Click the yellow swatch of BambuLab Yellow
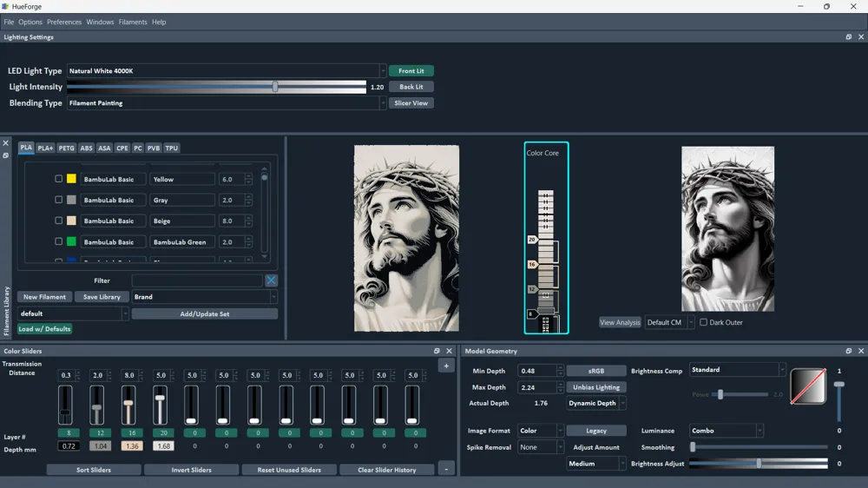This screenshot has width=868, height=488. (71, 179)
